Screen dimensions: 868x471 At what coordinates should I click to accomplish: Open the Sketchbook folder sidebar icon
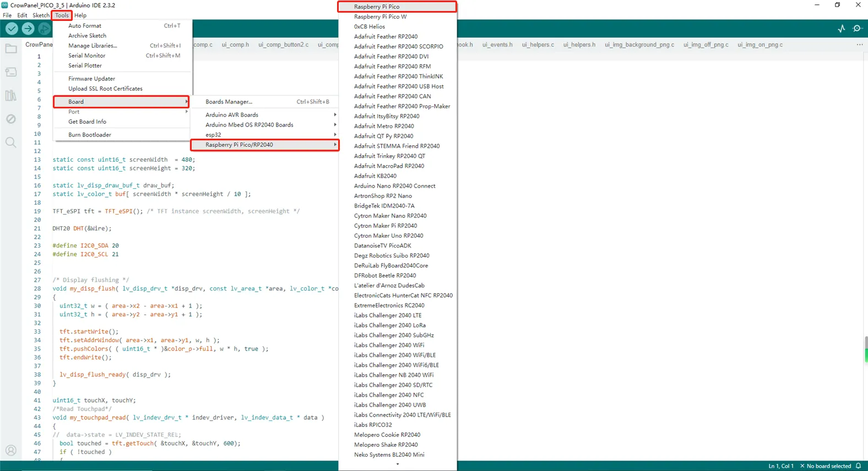pyautogui.click(x=11, y=49)
